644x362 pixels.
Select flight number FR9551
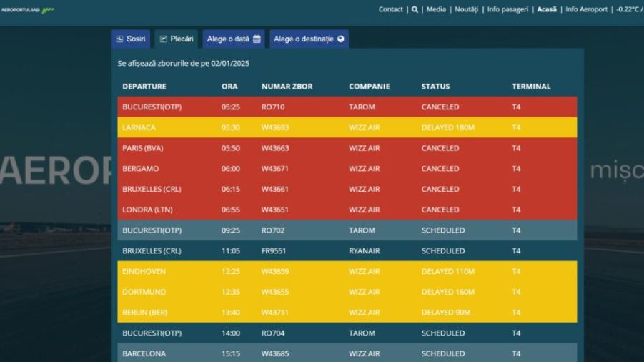pos(274,251)
